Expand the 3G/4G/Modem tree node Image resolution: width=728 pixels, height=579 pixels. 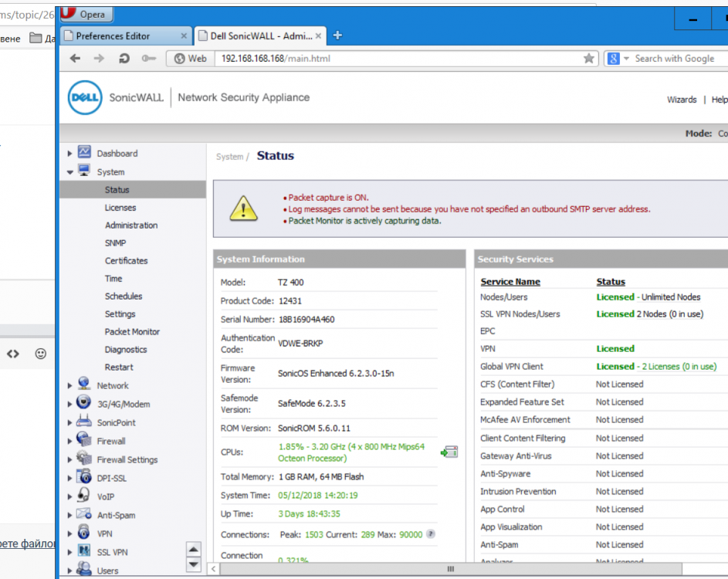pyautogui.click(x=69, y=404)
